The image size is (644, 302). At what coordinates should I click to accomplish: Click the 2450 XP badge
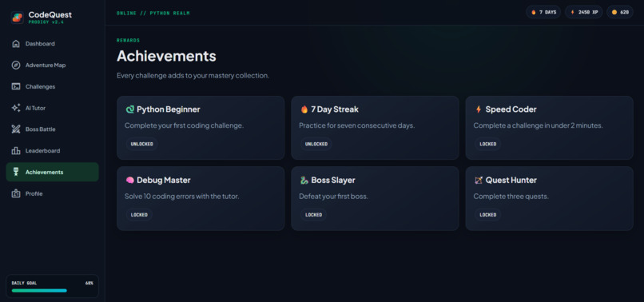click(583, 12)
